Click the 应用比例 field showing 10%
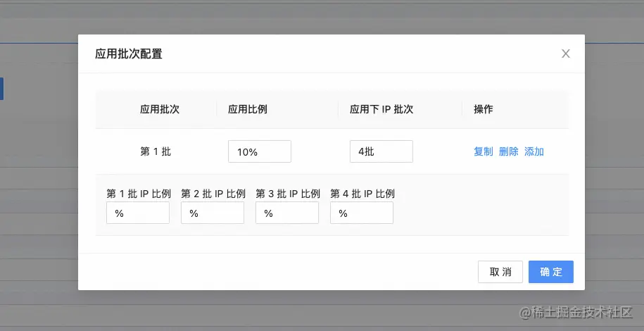The image size is (644, 331). [x=260, y=151]
